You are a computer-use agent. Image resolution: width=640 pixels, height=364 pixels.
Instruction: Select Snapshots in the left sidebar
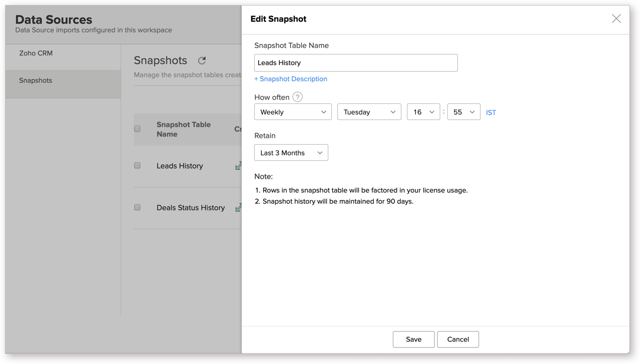pos(36,81)
